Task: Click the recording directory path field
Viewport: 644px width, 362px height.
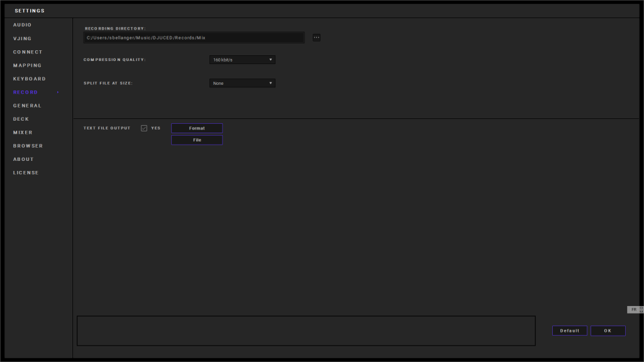Action: (194, 38)
